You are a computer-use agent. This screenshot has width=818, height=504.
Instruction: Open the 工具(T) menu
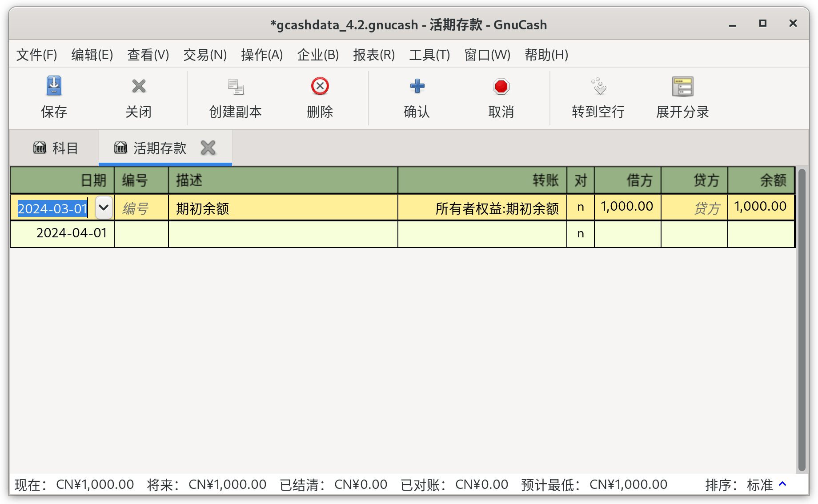tap(429, 55)
